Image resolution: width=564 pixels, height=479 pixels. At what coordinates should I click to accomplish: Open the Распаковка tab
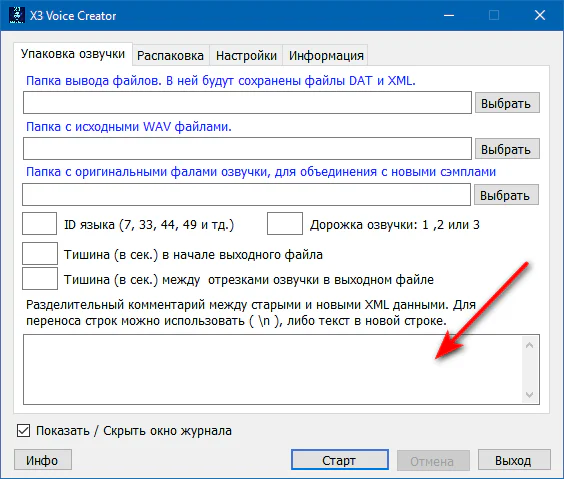[x=170, y=56]
